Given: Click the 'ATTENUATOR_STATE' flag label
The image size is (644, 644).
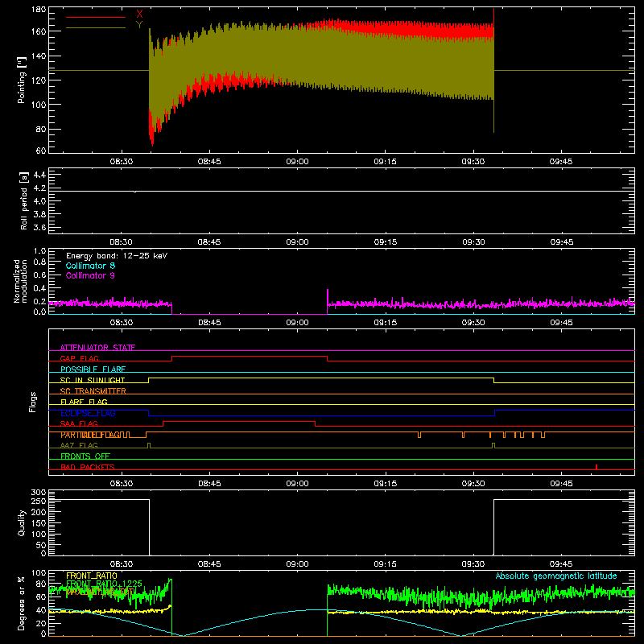Looking at the screenshot, I should coord(97,348).
